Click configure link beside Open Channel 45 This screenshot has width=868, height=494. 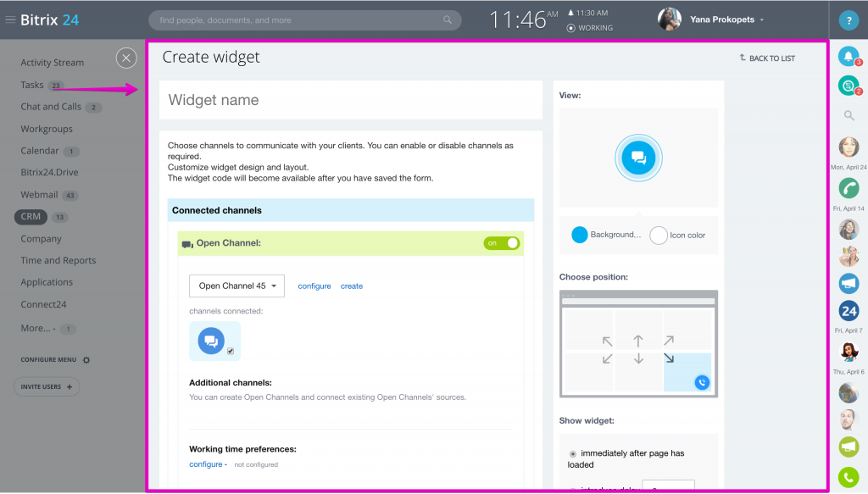[314, 286]
